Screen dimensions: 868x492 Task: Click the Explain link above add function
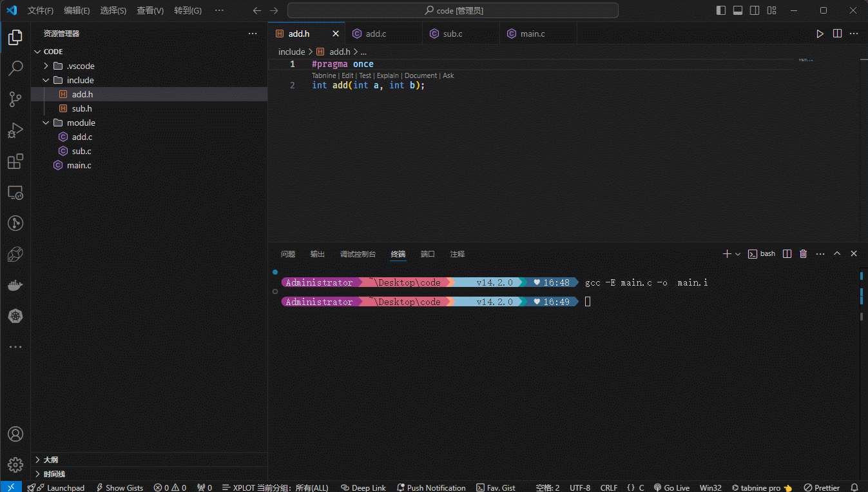pos(387,75)
